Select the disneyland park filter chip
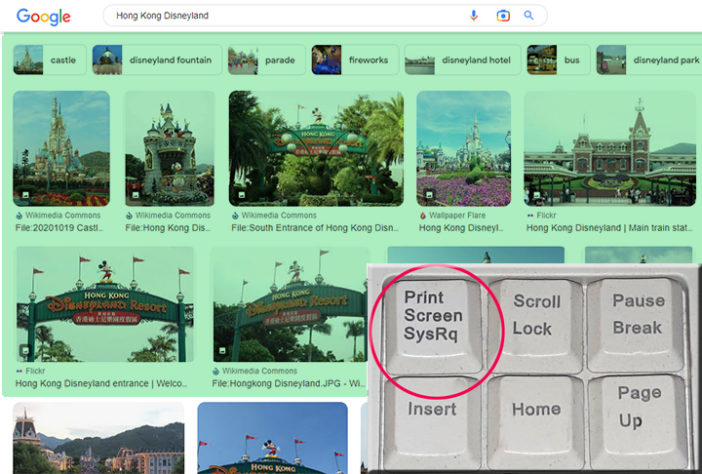Image resolution: width=702 pixels, height=474 pixels. pyautogui.click(x=649, y=60)
